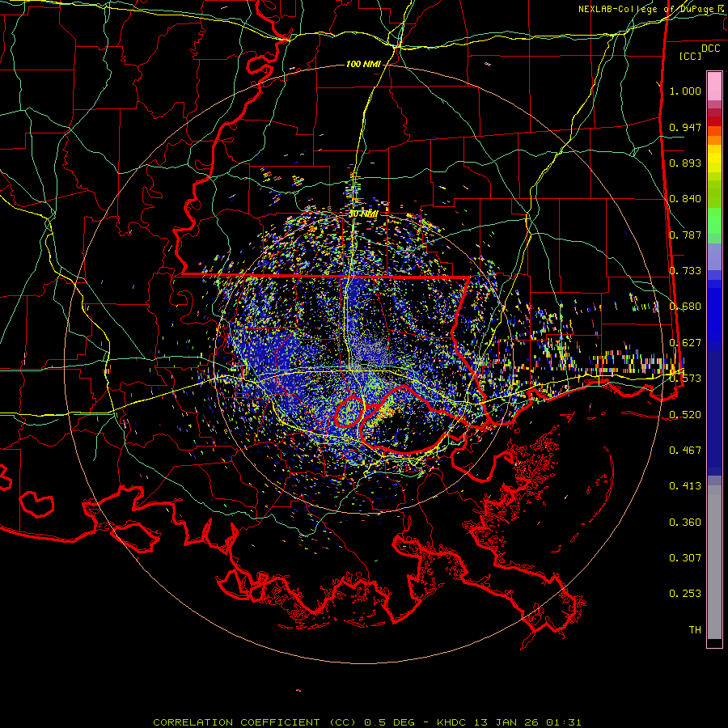Click the 0.520 scale value
This screenshot has height=728, width=728.
pos(685,414)
